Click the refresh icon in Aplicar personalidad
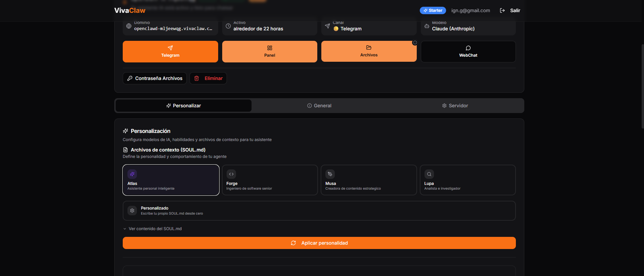 pyautogui.click(x=293, y=243)
